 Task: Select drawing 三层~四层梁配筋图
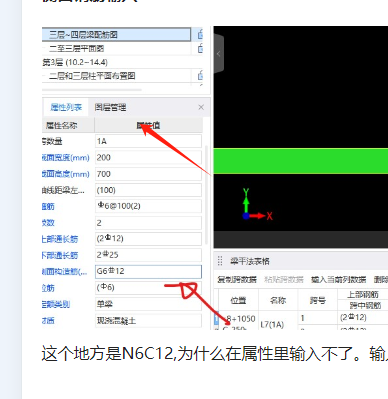tap(116, 34)
